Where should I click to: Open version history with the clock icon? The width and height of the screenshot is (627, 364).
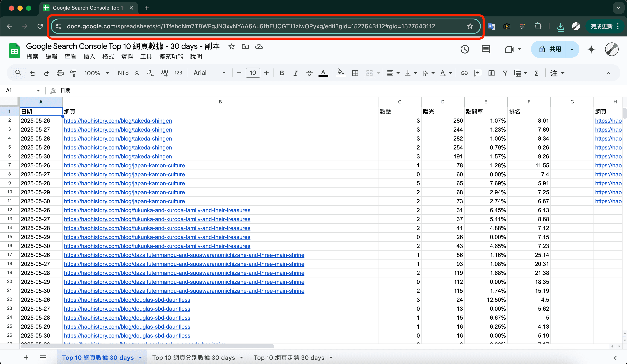464,49
